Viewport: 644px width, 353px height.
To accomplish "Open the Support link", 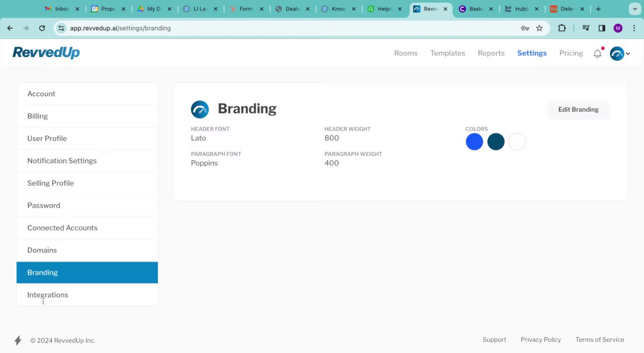I will coord(494,340).
